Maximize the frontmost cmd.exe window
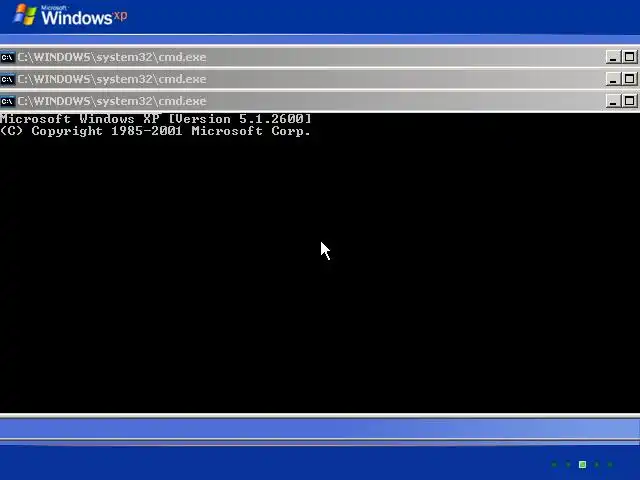640x480 pixels. click(x=629, y=101)
